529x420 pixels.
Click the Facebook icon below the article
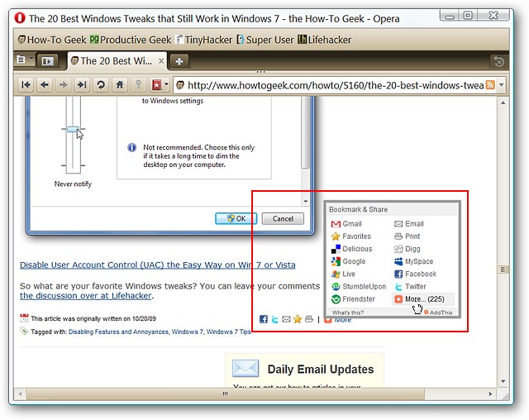[264, 319]
